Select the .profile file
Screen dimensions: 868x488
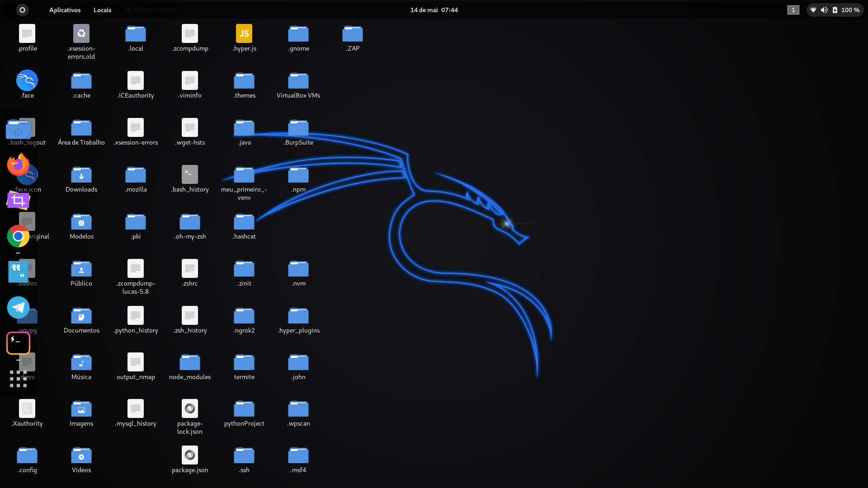tap(27, 33)
